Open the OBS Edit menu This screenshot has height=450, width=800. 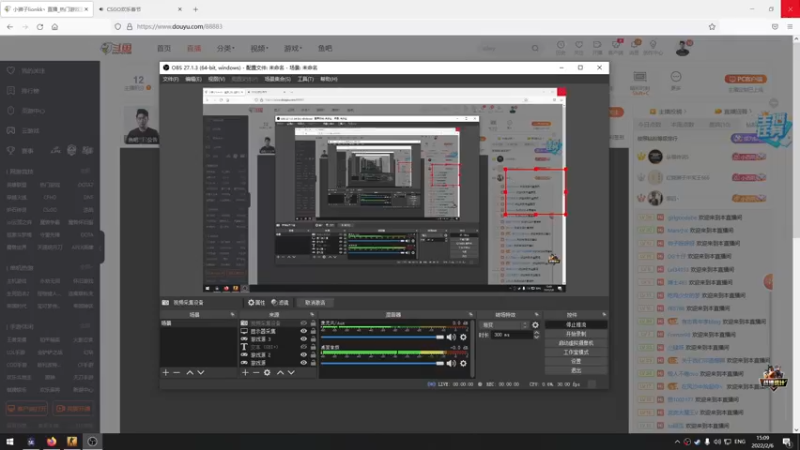tap(193, 79)
